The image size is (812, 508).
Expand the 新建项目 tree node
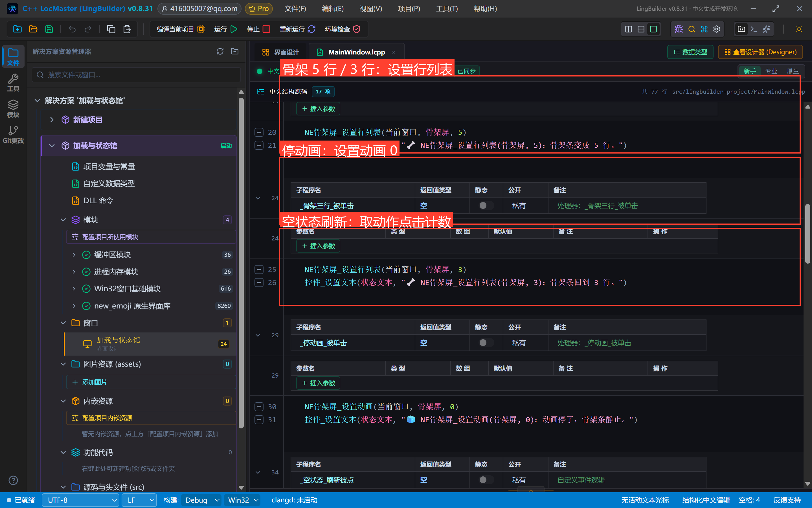click(52, 120)
